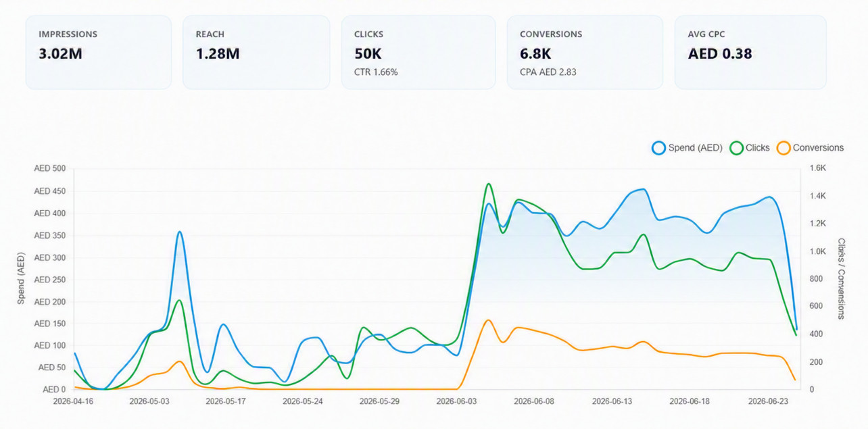Viewport: 868px width, 429px height.
Task: Click the 'AED 150' axis label
Action: 50,324
